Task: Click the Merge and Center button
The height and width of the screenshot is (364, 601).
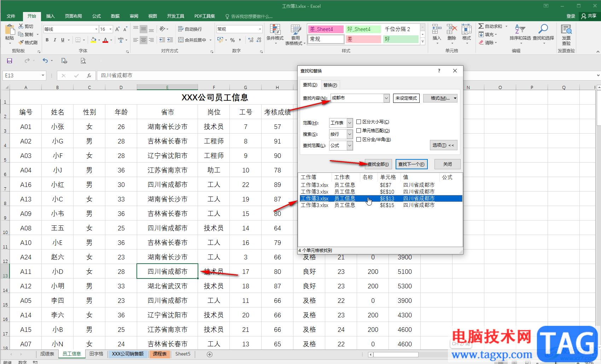Action: point(193,40)
